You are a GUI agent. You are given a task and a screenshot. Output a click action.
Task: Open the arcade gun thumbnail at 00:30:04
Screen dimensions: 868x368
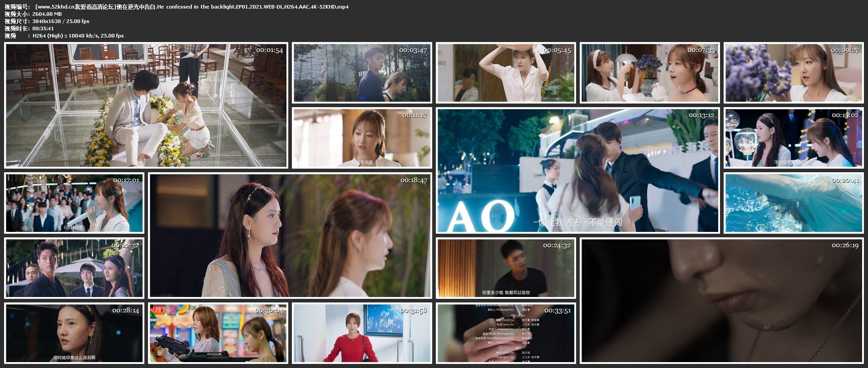218,333
